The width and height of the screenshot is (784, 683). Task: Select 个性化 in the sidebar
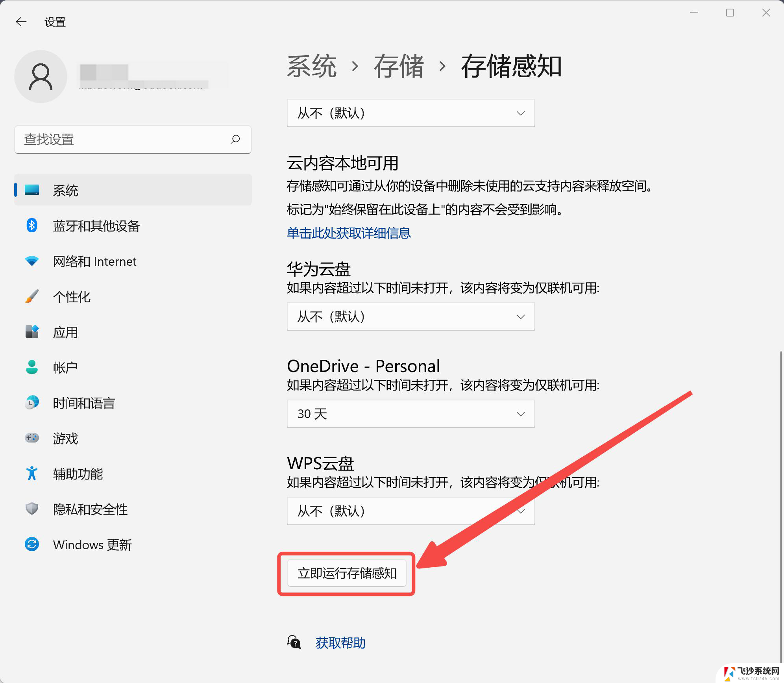tap(133, 296)
